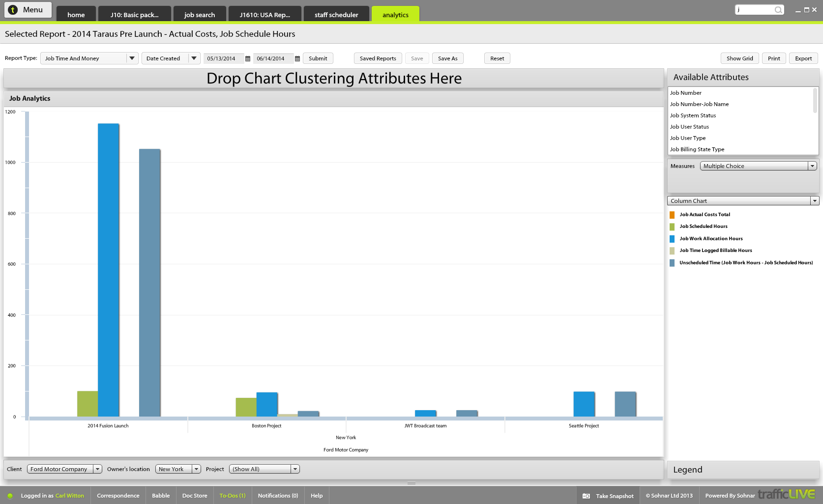Click the TrafficLIVE logo
The width and height of the screenshot is (823, 504).
coord(786,494)
